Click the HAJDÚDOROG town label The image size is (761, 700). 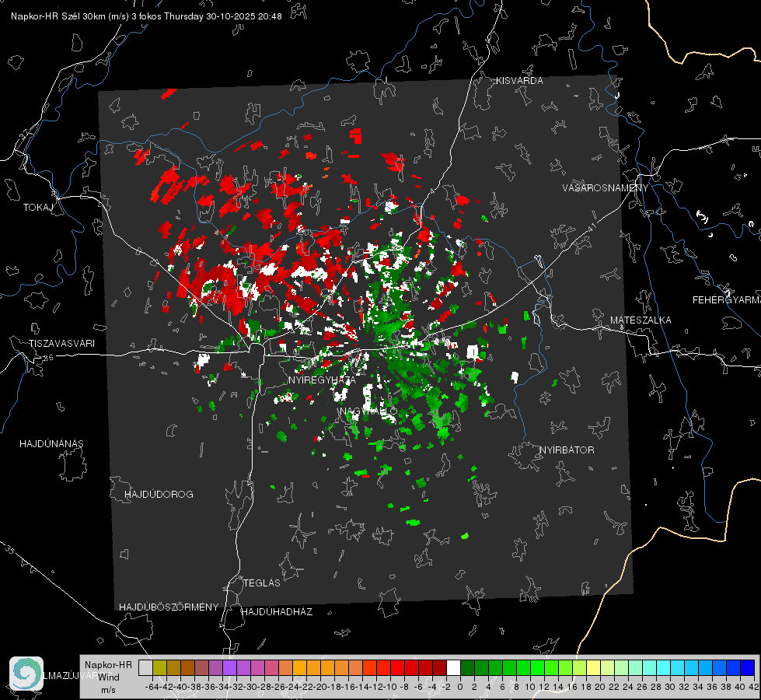tap(159, 495)
